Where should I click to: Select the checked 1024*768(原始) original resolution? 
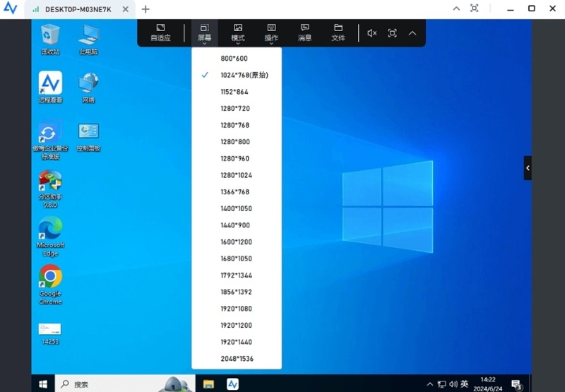(244, 75)
